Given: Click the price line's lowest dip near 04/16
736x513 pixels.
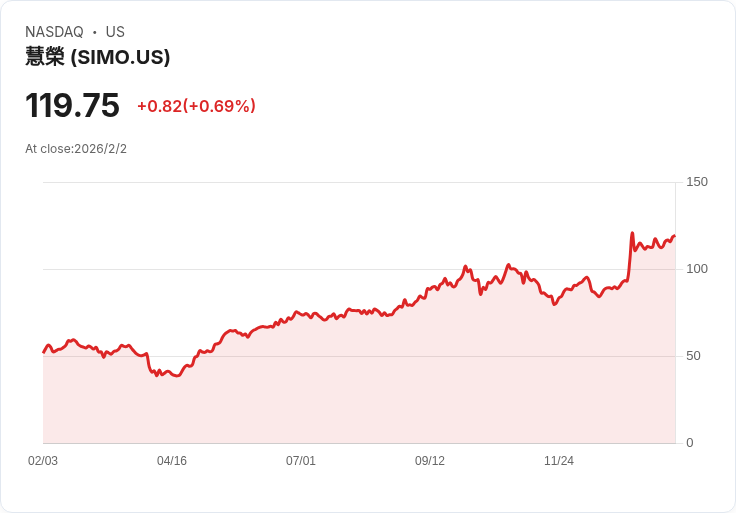Looking at the screenshot, I should tap(158, 375).
